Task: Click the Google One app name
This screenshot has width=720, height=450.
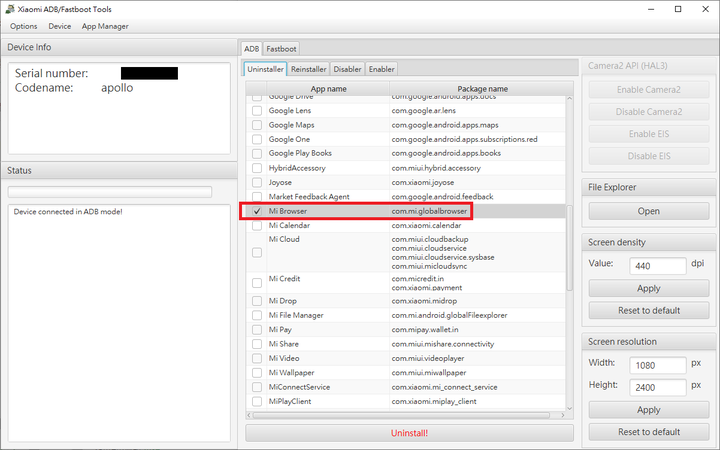Action: (x=289, y=139)
